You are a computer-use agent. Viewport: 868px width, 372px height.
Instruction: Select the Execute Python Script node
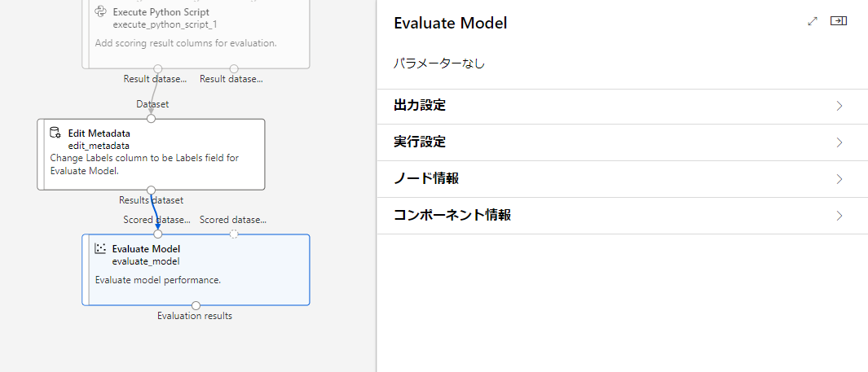click(196, 34)
